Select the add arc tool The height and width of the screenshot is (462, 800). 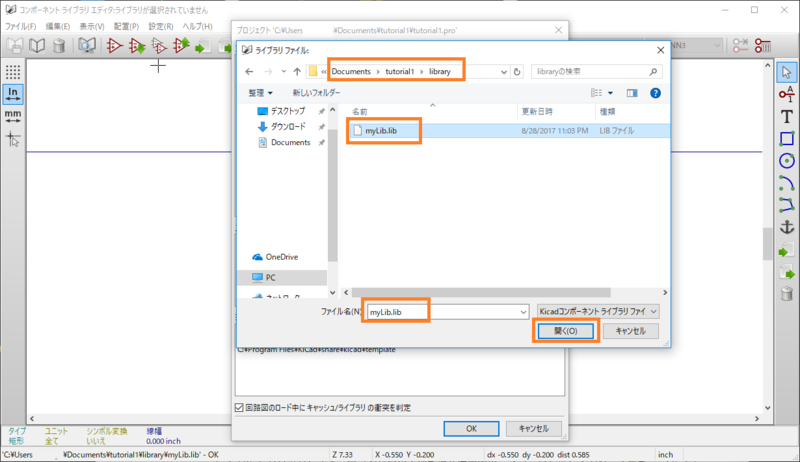(786, 183)
